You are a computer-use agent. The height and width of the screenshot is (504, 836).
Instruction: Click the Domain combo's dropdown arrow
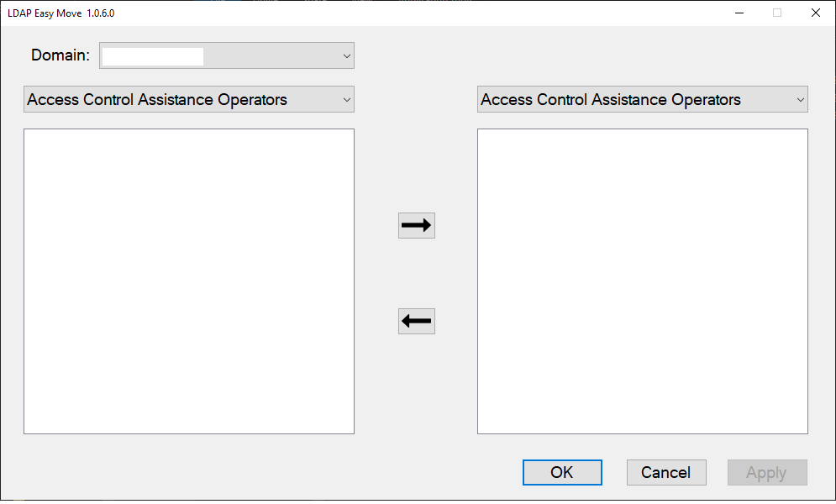[x=346, y=55]
